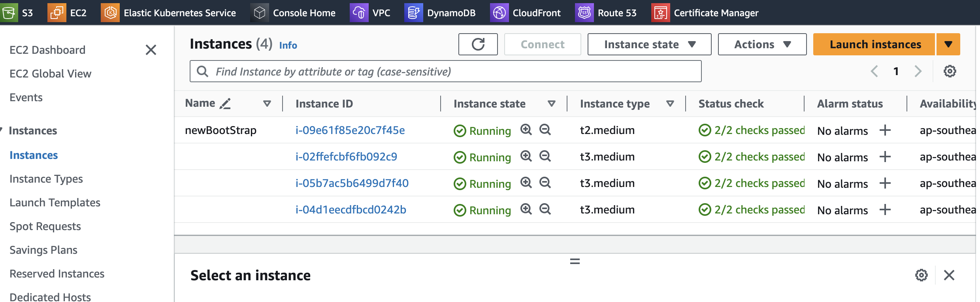
Task: Click t2.medium instance type cell
Action: click(607, 130)
